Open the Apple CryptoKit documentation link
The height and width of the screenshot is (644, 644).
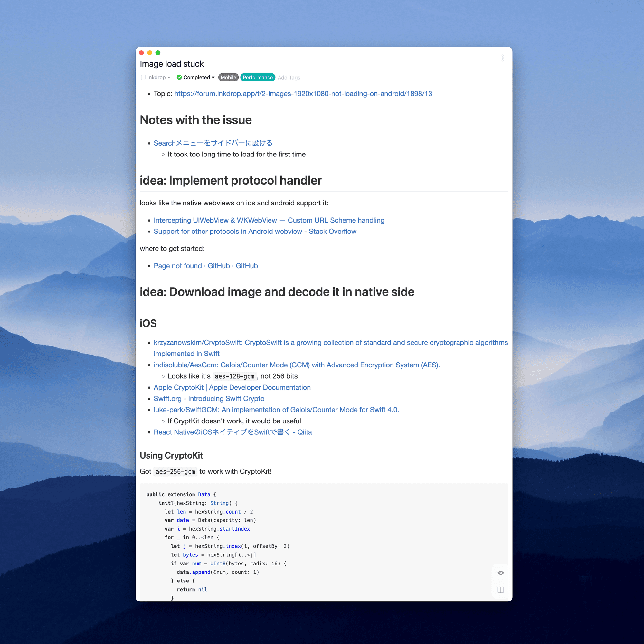[232, 387]
